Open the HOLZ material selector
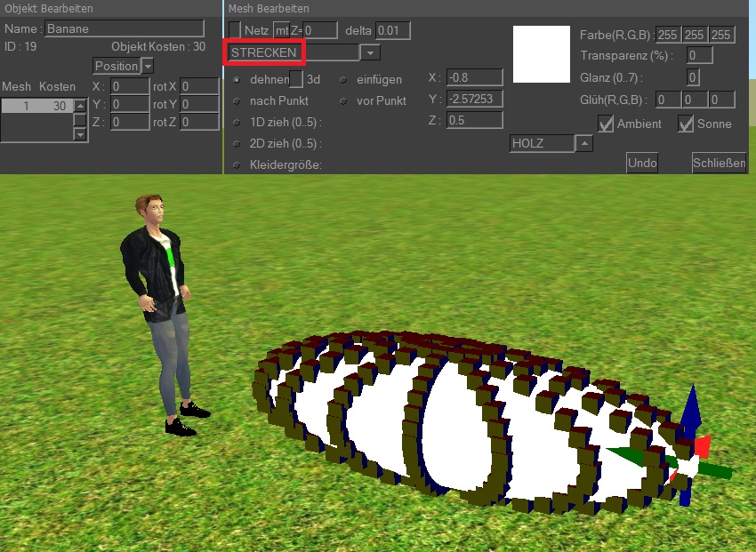Image resolution: width=756 pixels, height=552 pixels. tap(541, 143)
